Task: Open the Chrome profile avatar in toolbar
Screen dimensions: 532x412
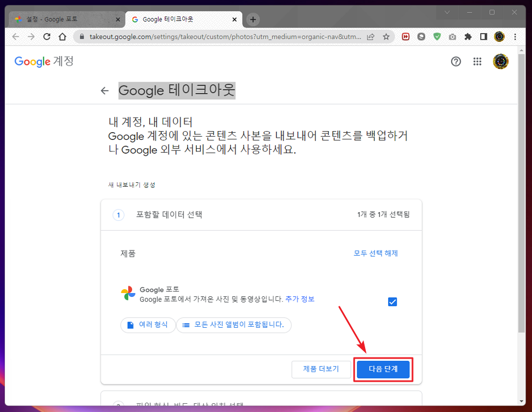Action: 500,37
